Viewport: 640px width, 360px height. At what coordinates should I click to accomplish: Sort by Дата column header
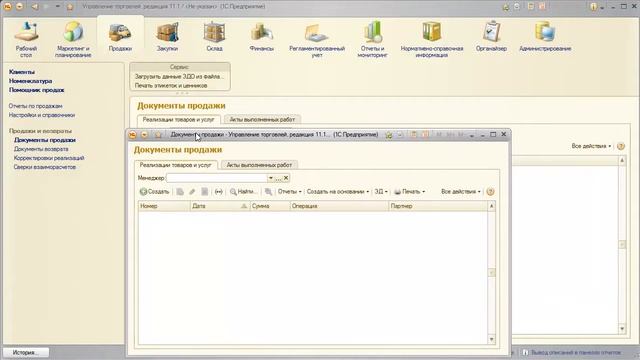[x=220, y=206]
